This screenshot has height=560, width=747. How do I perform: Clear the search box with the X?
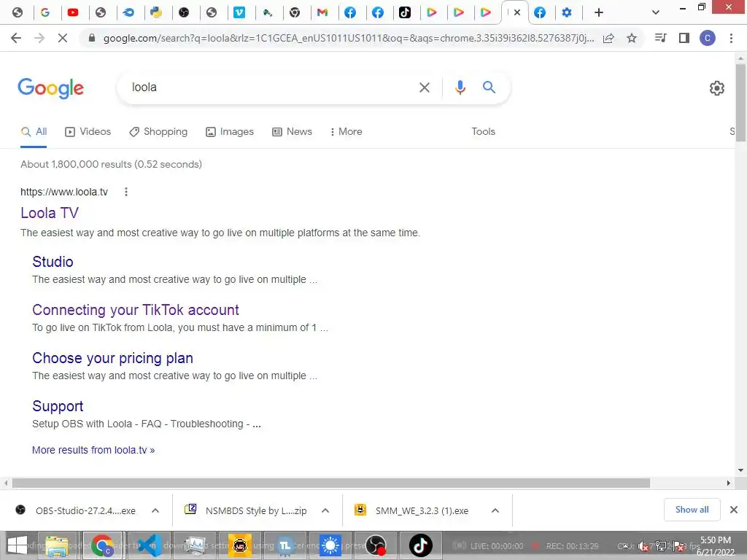tap(424, 87)
